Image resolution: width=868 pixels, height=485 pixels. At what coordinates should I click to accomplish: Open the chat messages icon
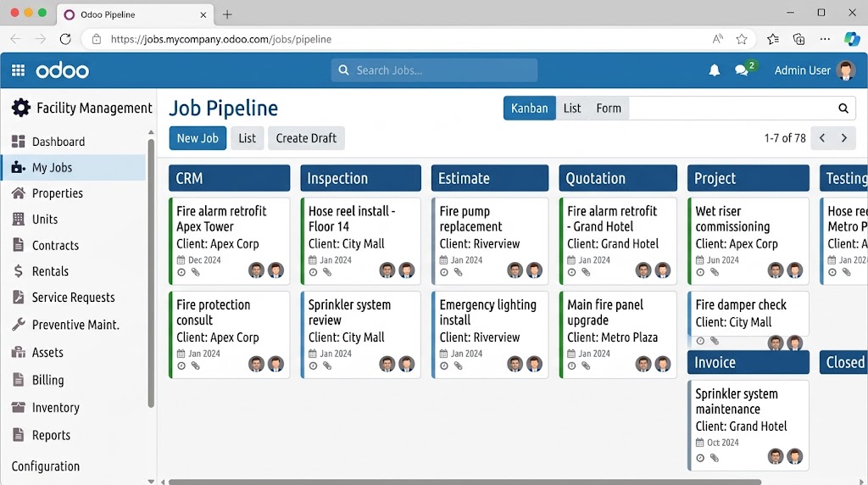[741, 70]
